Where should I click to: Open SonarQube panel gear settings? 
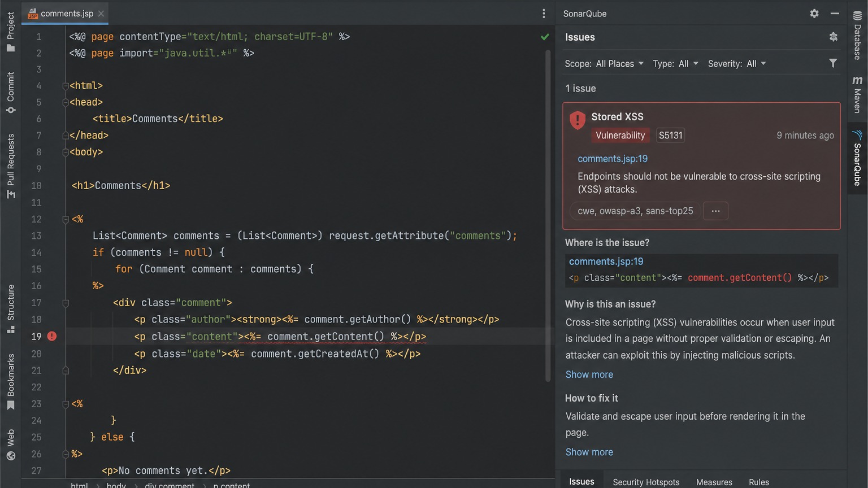pyautogui.click(x=814, y=14)
